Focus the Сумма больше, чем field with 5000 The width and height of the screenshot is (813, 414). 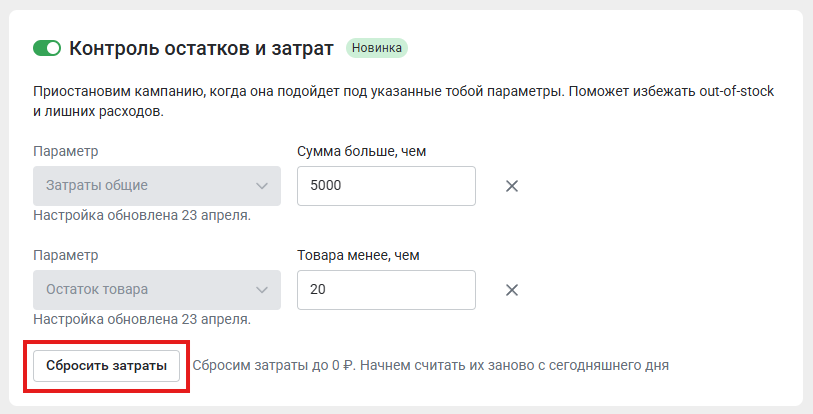(x=386, y=186)
